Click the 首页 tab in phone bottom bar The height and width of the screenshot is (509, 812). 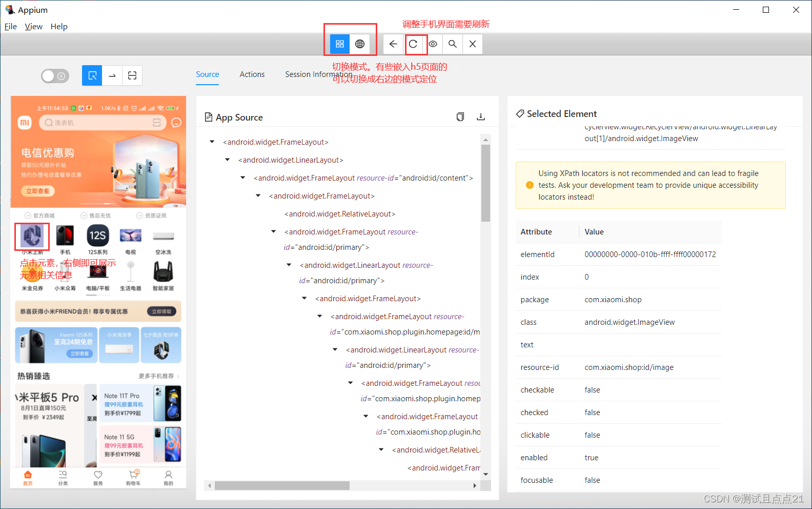28,478
